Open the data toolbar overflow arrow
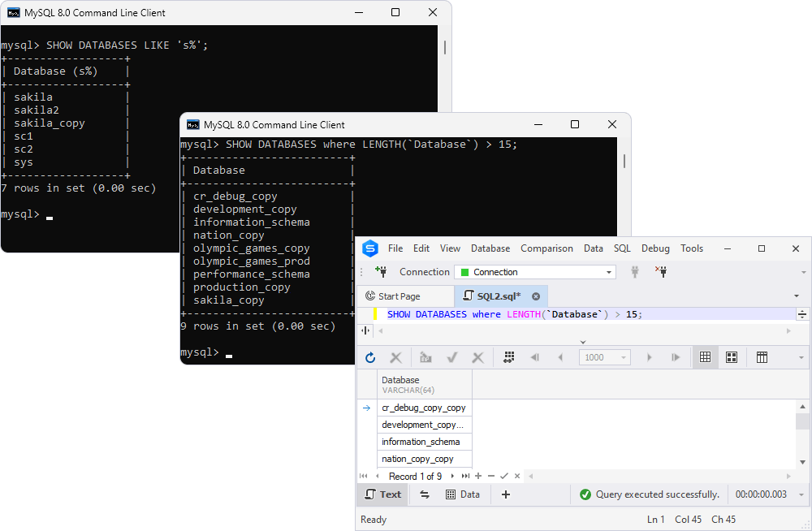 click(801, 358)
